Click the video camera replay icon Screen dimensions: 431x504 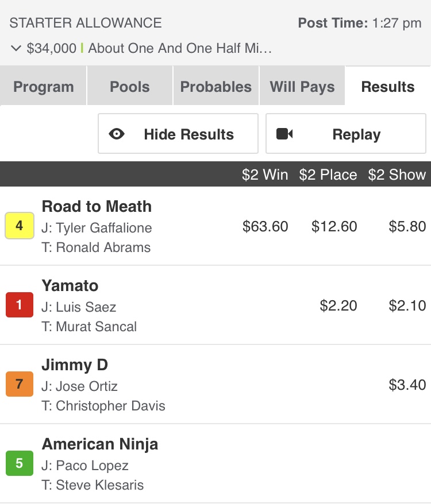284,134
